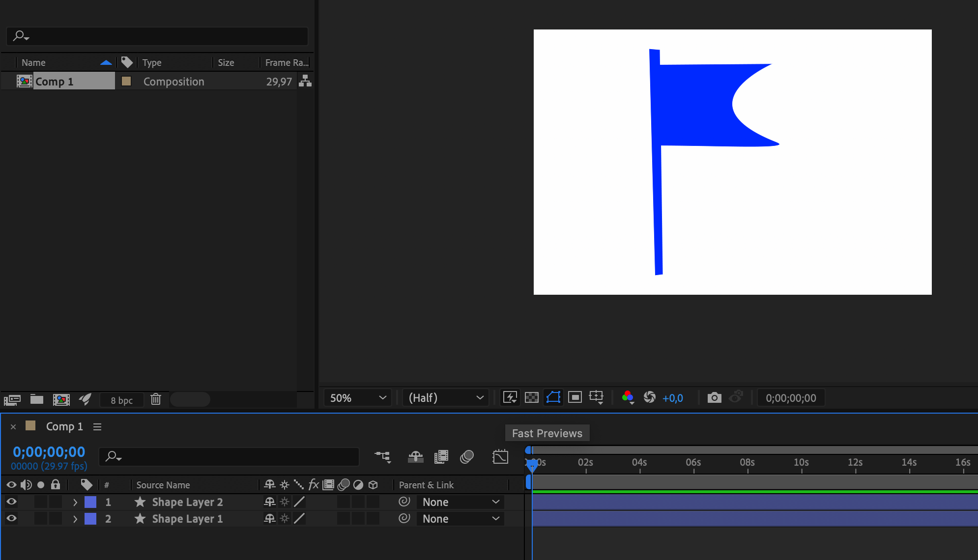Expand Shape Layer 1 properties
978x560 pixels.
pyautogui.click(x=75, y=519)
